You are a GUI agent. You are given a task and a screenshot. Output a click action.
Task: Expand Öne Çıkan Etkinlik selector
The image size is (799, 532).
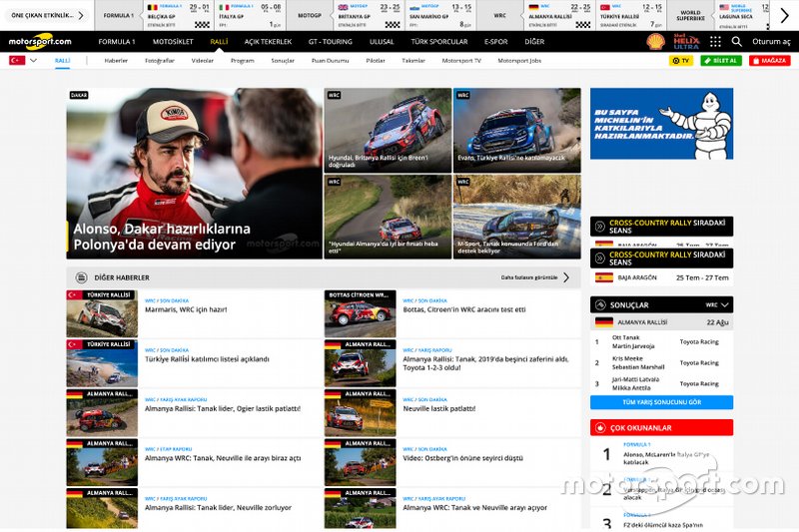point(47,15)
